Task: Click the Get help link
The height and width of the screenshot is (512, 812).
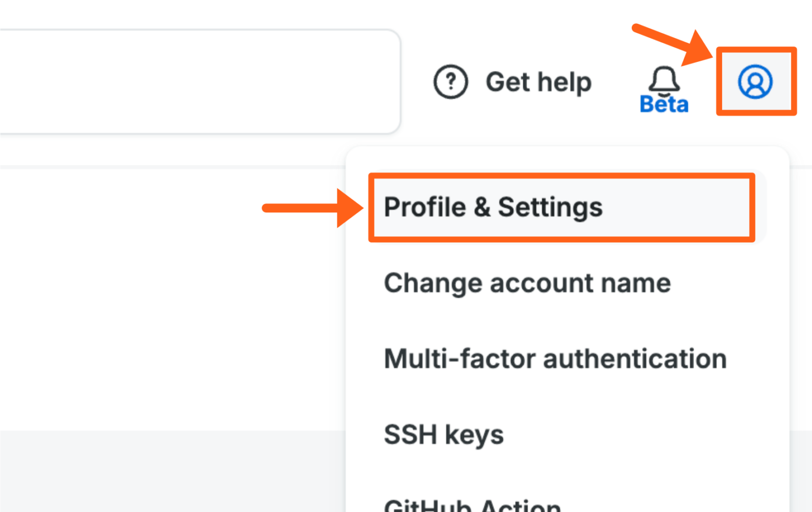Action: [x=539, y=81]
